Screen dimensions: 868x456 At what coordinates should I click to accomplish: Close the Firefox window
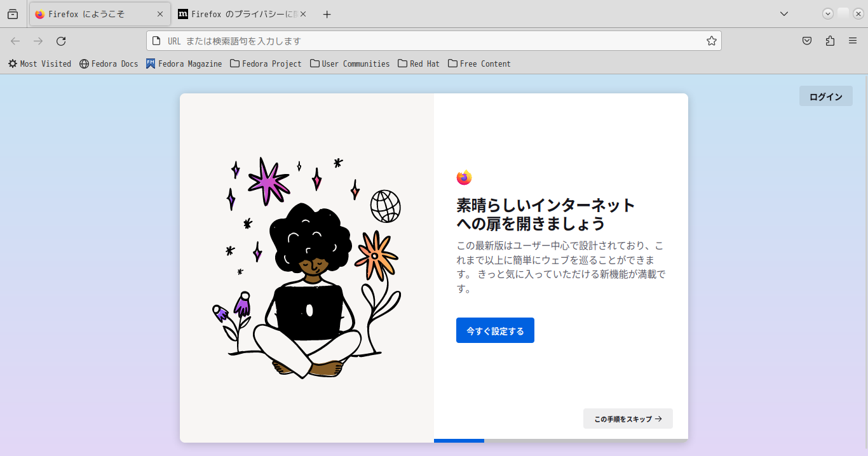[858, 14]
